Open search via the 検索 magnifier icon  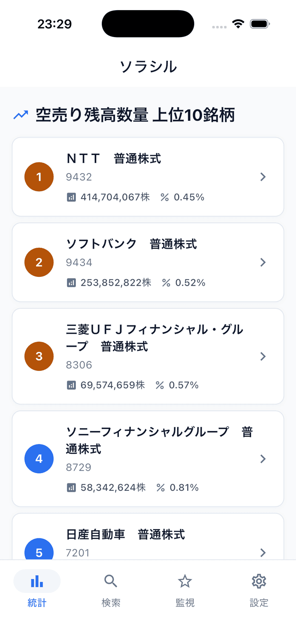pyautogui.click(x=111, y=581)
